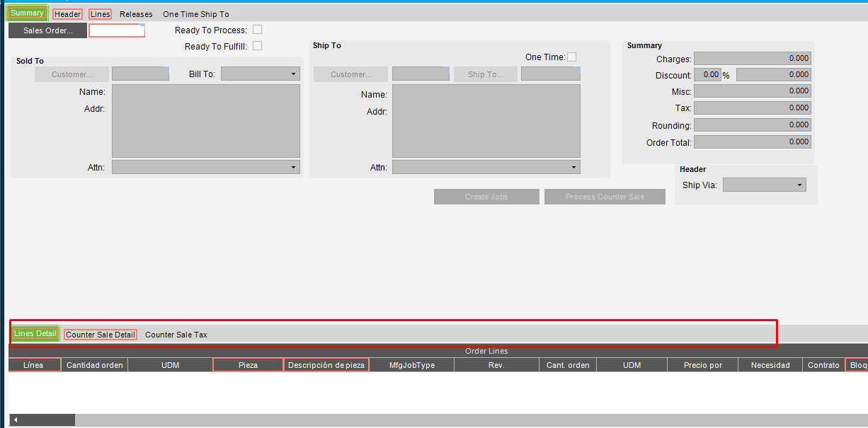Select the Lines Detail tab
This screenshot has width=868, height=428.
pos(35,334)
